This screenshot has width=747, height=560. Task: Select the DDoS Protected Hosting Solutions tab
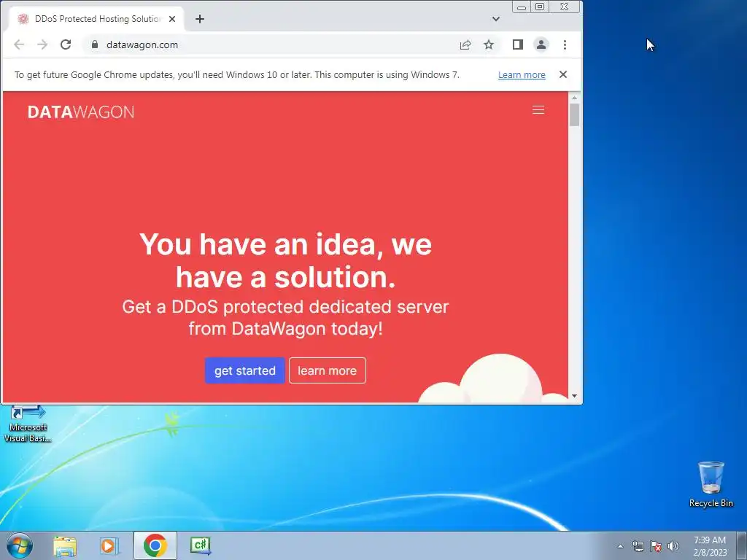pos(97,19)
